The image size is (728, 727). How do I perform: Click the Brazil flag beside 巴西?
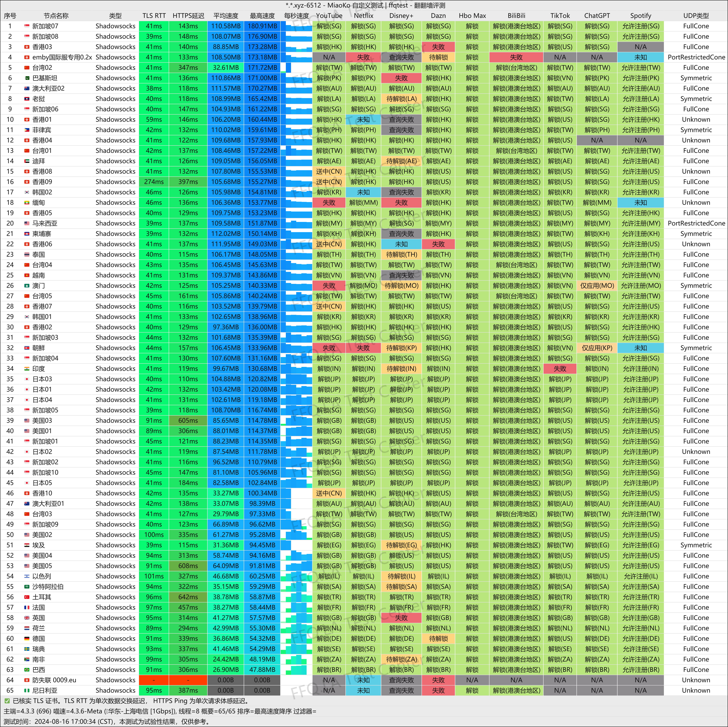click(x=27, y=670)
